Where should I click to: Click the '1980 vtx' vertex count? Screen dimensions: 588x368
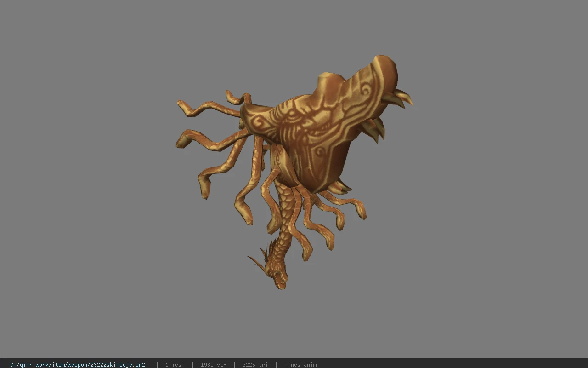214,365
